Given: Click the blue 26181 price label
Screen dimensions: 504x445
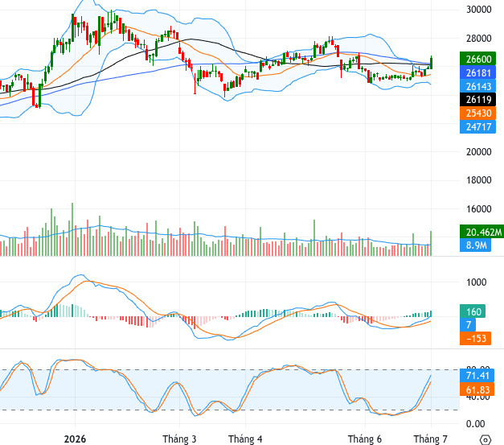Looking at the screenshot, I should point(478,73).
